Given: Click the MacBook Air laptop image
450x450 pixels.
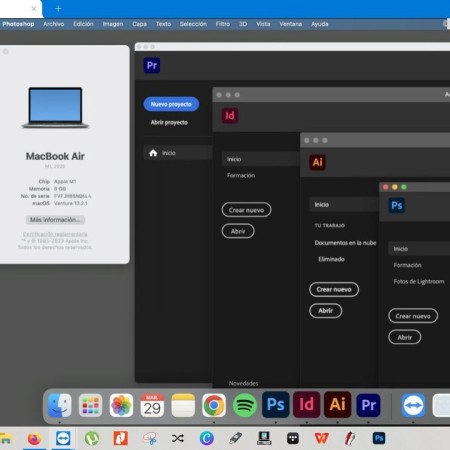Looking at the screenshot, I should pos(55,107).
